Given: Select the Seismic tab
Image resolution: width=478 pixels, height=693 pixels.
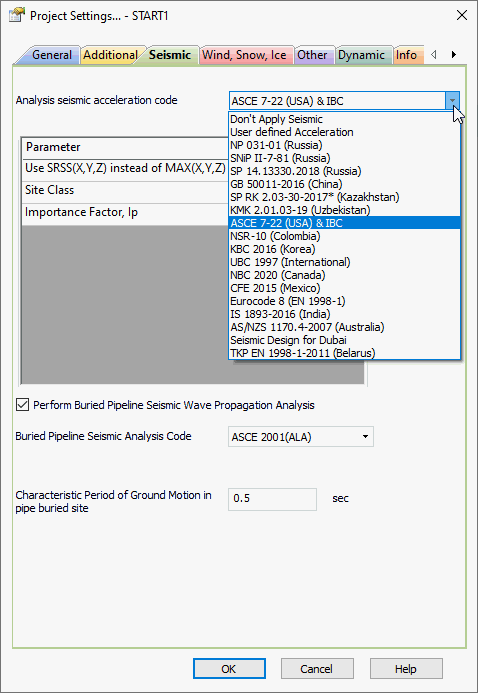Looking at the screenshot, I should coord(170,55).
